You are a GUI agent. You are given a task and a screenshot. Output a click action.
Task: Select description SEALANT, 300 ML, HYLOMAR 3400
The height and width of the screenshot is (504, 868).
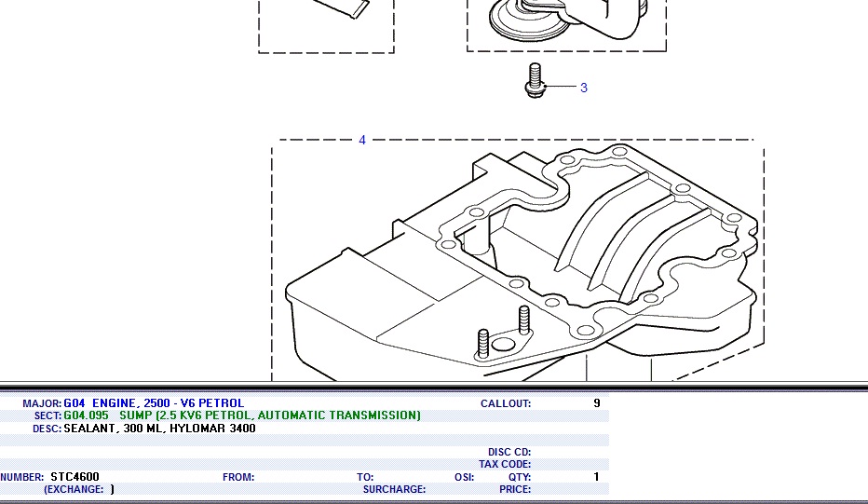(x=159, y=429)
